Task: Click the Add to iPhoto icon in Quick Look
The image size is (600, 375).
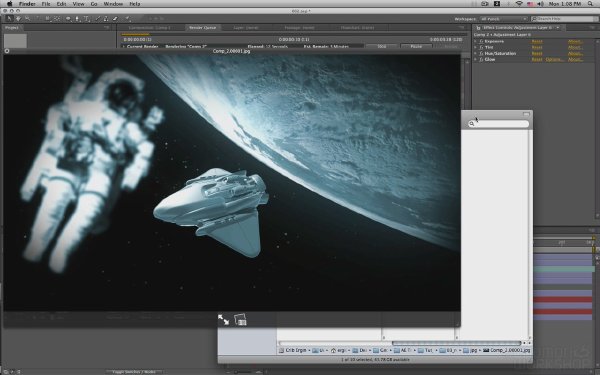Action: 240,320
